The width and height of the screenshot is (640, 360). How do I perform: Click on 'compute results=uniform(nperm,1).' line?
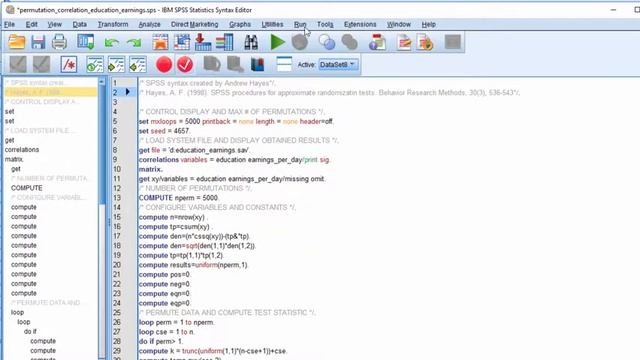(193, 265)
